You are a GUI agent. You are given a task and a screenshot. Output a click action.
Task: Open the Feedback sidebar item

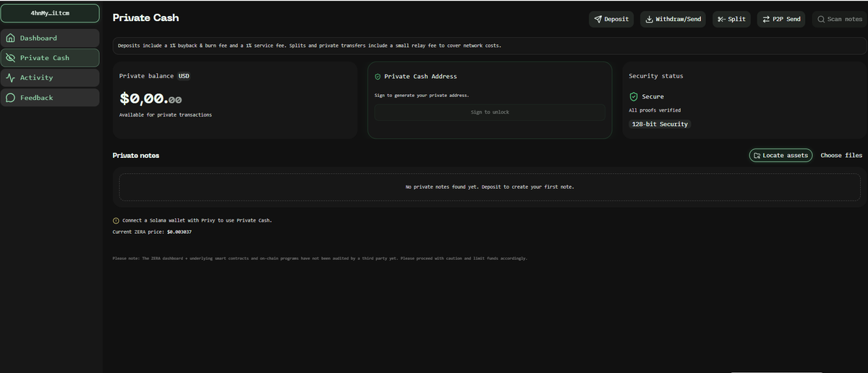(x=50, y=98)
